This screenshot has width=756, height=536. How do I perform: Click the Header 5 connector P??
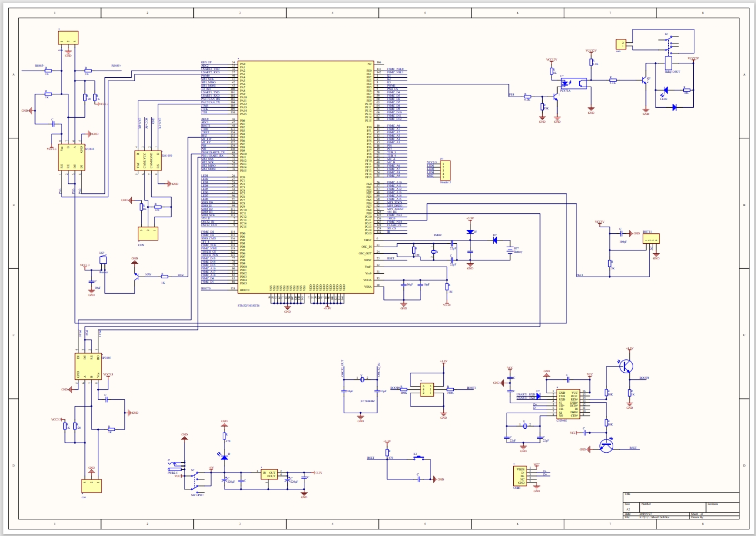pyautogui.click(x=445, y=171)
